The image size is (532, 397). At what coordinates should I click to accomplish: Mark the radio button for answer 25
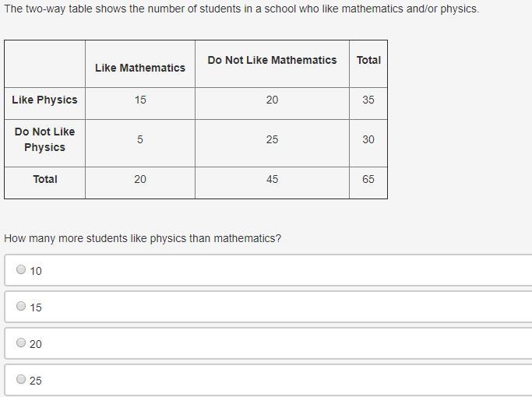tap(21, 380)
